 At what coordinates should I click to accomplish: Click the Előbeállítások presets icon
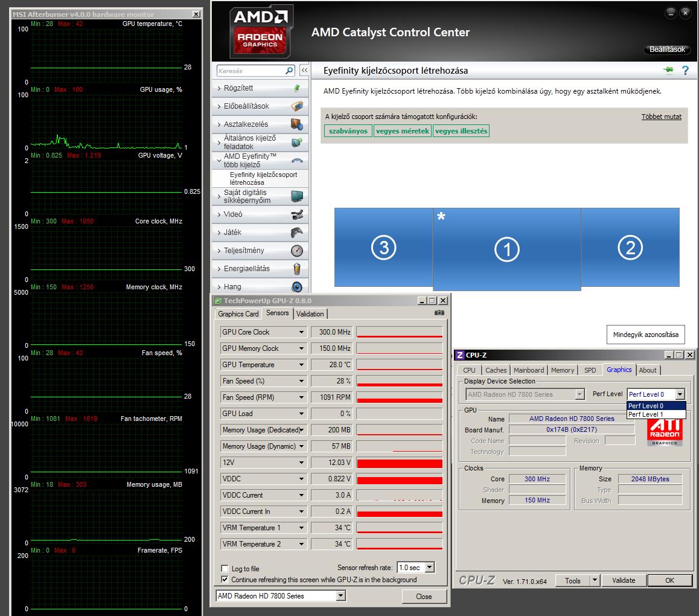[x=297, y=106]
